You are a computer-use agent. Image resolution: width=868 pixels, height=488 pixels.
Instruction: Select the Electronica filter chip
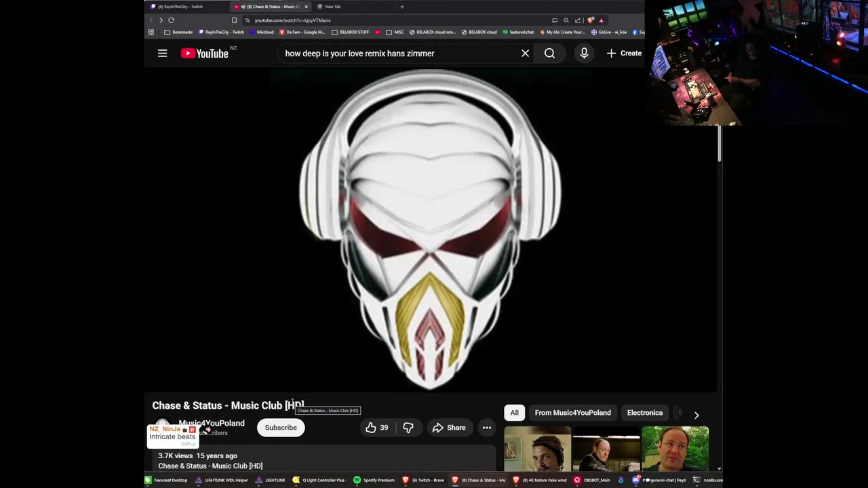tap(644, 413)
